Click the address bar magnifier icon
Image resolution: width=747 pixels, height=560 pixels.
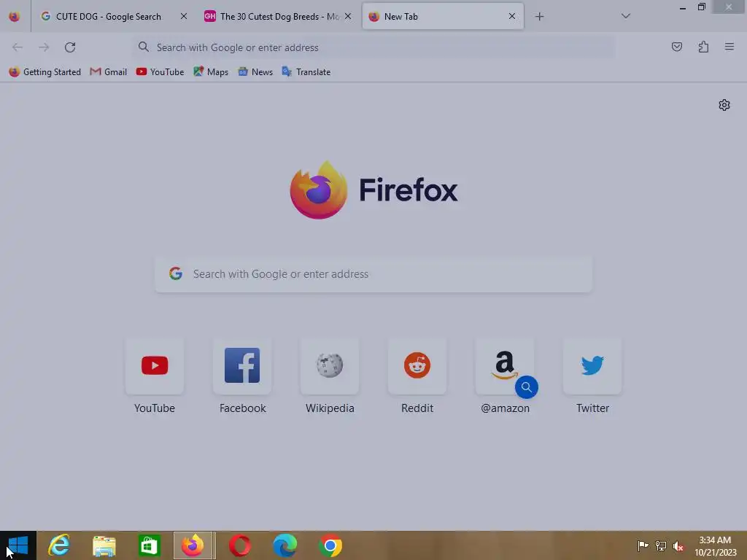(x=144, y=47)
